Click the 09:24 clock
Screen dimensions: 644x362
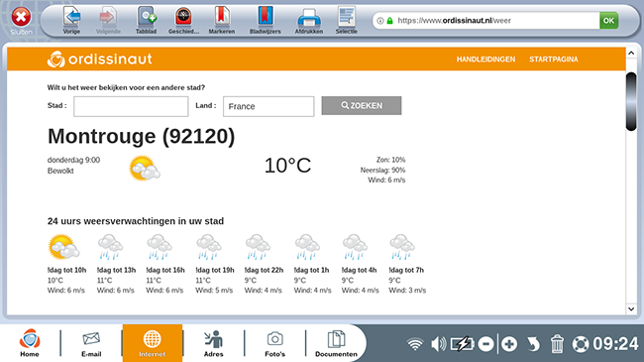[x=615, y=344]
